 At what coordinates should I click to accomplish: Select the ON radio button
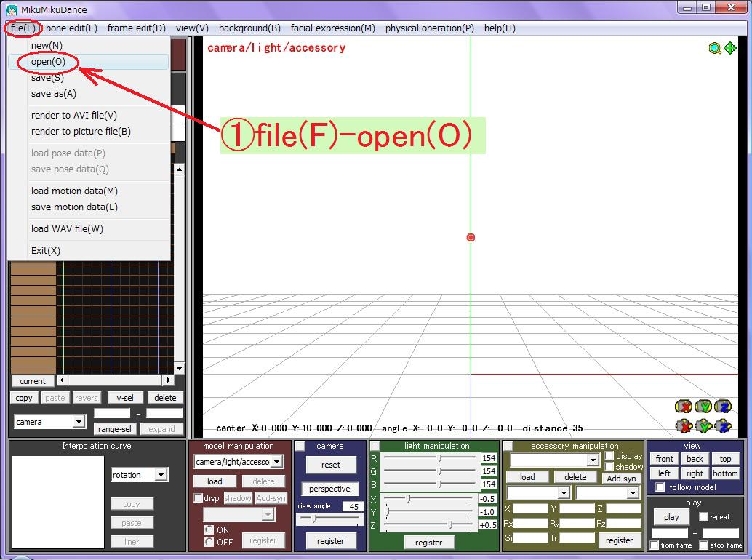point(209,529)
